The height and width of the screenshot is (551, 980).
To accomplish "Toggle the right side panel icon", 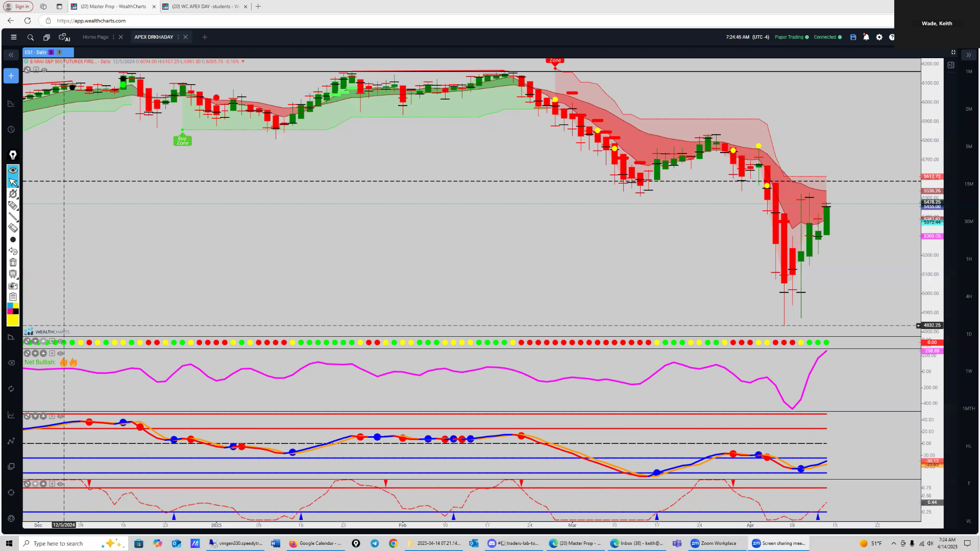I will [x=951, y=65].
